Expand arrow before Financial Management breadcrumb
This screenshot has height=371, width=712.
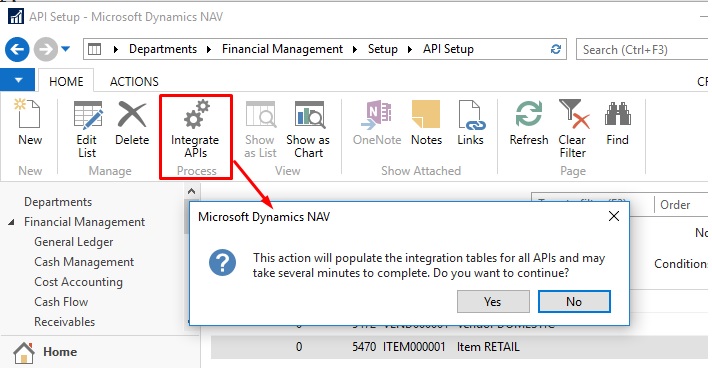click(x=209, y=49)
